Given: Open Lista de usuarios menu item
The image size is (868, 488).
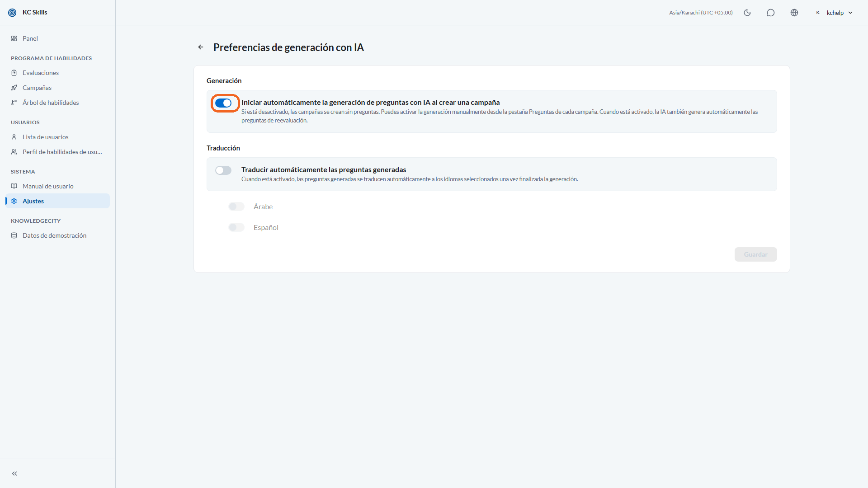Looking at the screenshot, I should (57, 137).
